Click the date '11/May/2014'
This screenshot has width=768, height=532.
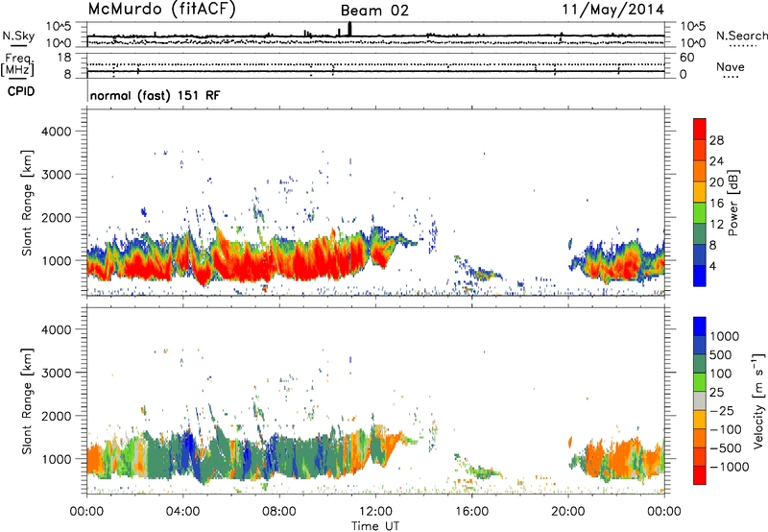tap(612, 9)
